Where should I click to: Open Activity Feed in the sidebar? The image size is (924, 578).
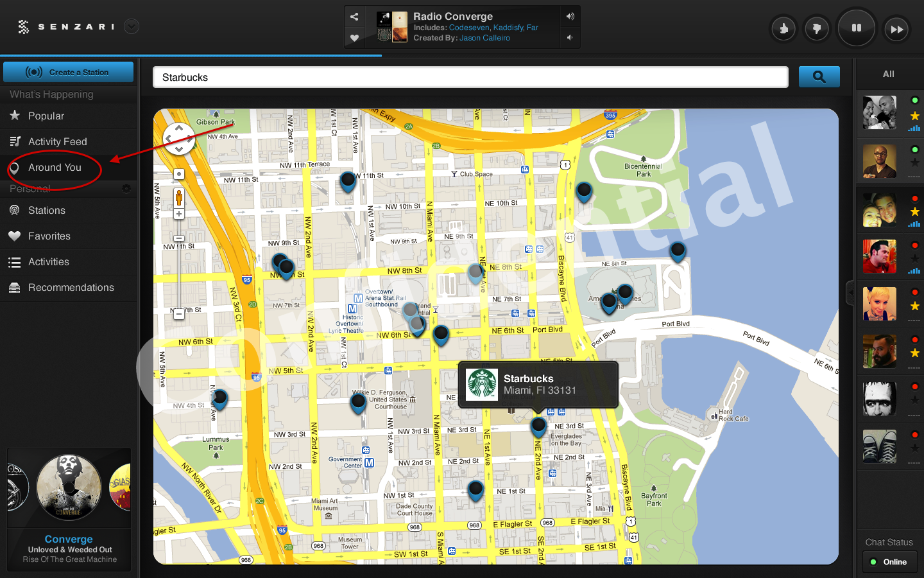click(x=57, y=142)
